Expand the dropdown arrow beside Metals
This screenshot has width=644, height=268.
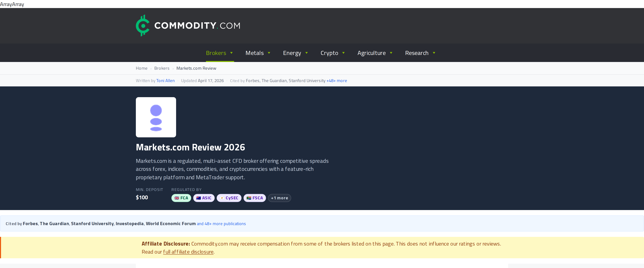pyautogui.click(x=269, y=53)
